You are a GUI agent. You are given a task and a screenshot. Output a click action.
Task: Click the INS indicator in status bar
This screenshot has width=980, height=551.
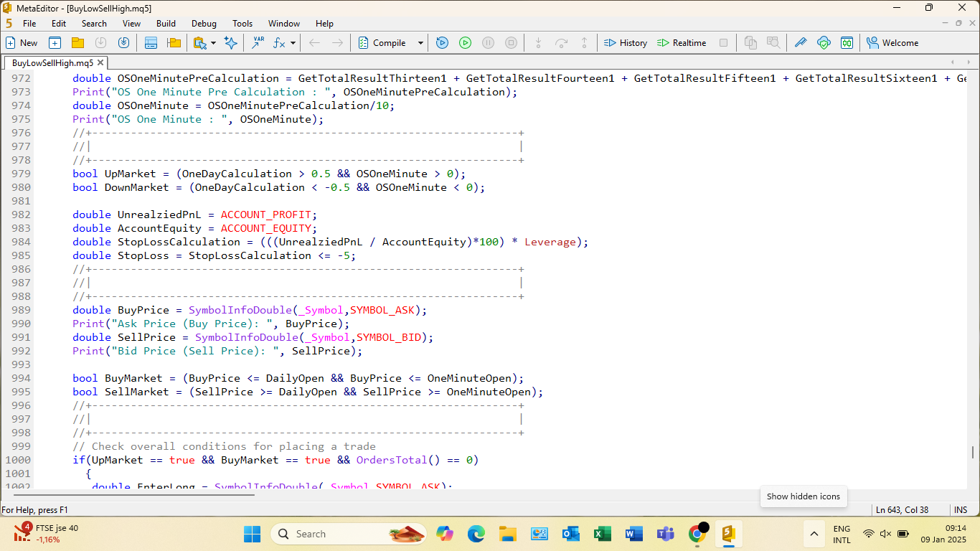961,509
